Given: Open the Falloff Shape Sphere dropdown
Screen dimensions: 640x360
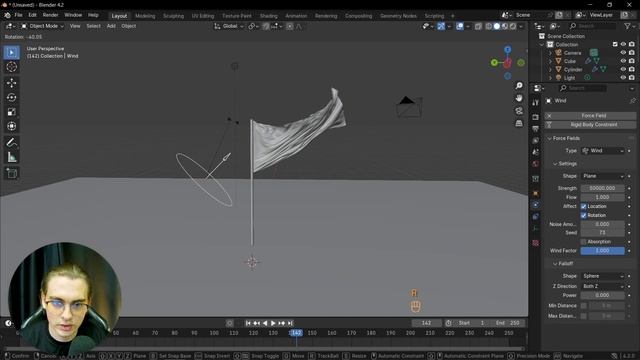Looking at the screenshot, I should click(x=603, y=276).
